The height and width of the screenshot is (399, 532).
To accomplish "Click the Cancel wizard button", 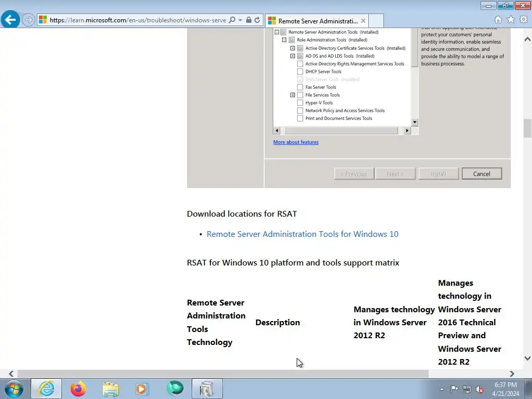I will tap(482, 174).
